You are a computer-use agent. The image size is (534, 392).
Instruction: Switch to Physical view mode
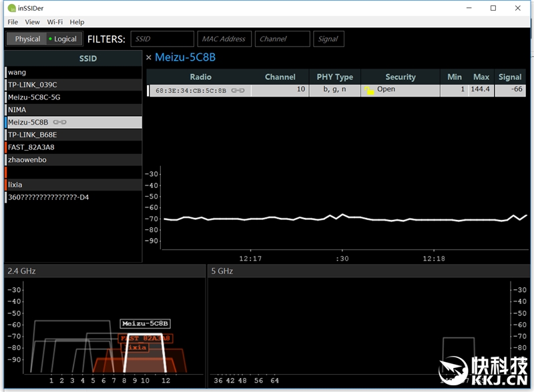27,39
